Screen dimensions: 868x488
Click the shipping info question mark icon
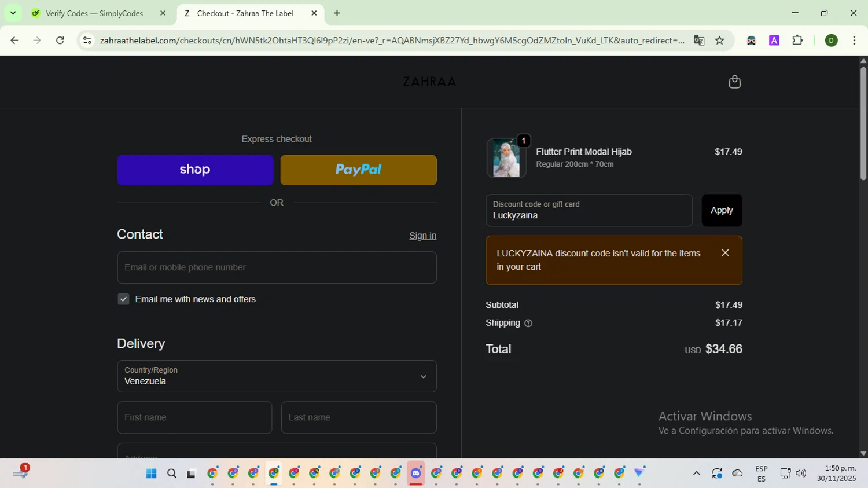tap(528, 323)
